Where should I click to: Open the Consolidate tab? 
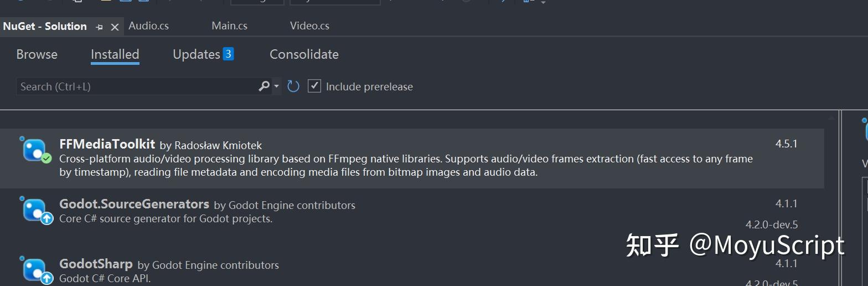304,54
